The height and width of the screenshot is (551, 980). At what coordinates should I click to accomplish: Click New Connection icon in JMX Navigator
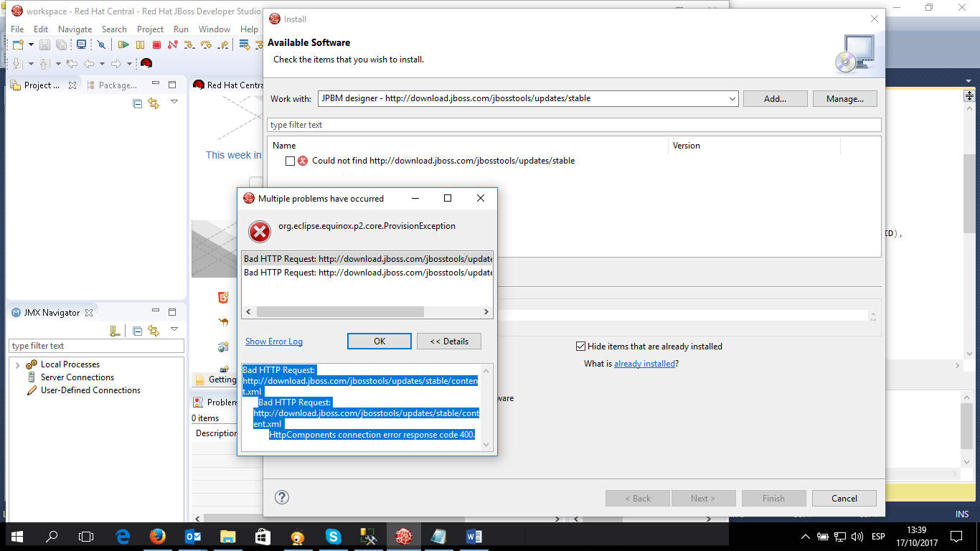pos(114,331)
